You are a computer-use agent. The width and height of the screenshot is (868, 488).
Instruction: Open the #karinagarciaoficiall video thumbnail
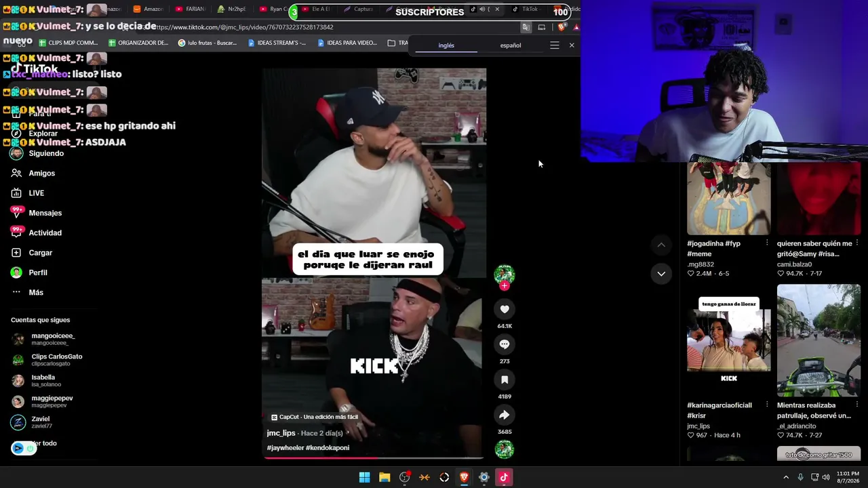(x=729, y=340)
